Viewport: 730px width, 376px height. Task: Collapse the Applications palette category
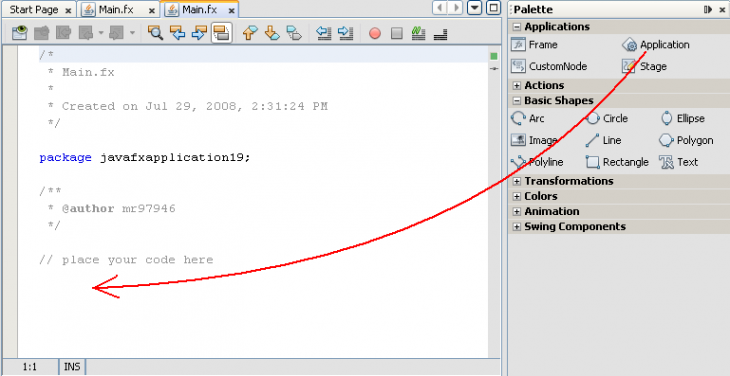[x=516, y=27]
